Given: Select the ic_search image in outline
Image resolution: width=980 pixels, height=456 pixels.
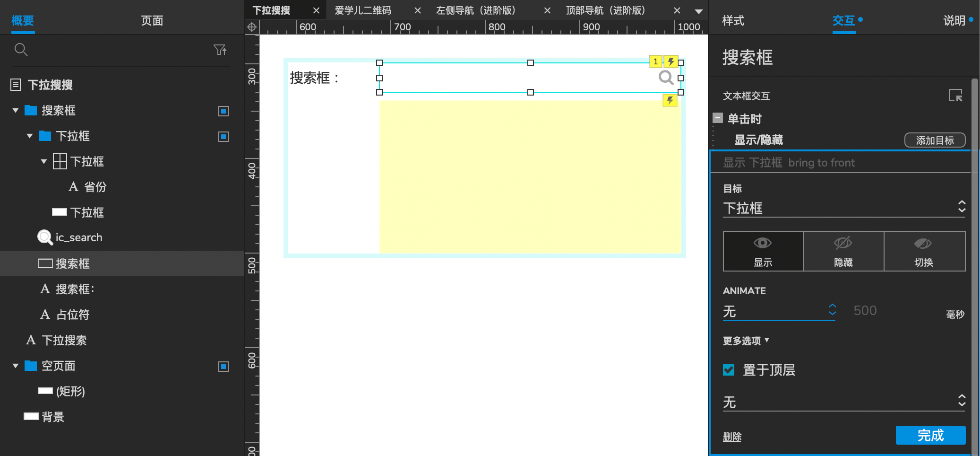Looking at the screenshot, I should [x=78, y=237].
